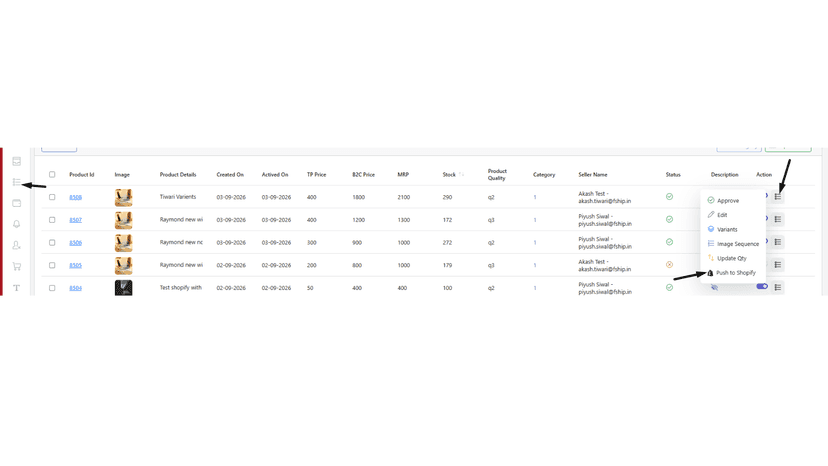Click the Product Quality column header
Image resolution: width=828 pixels, height=466 pixels.
pos(497,174)
